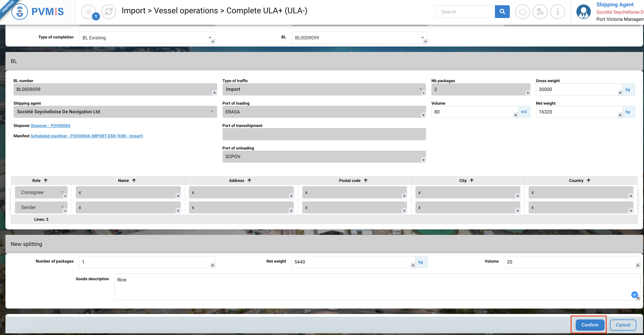Expand the BL number BL0009099 dropdown
Image resolution: width=644 pixels, height=335 pixels.
[x=422, y=38]
